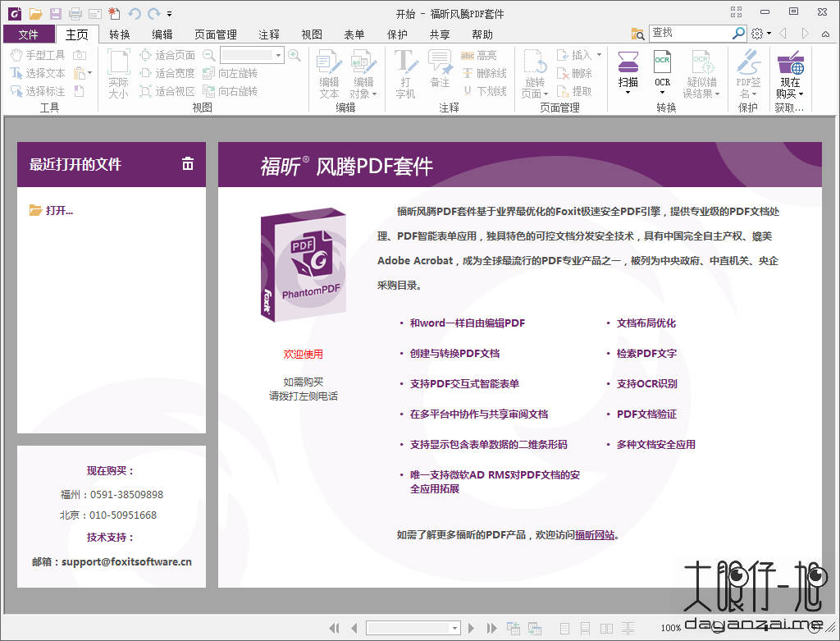Click 删除 delete pages

pyautogui.click(x=574, y=73)
